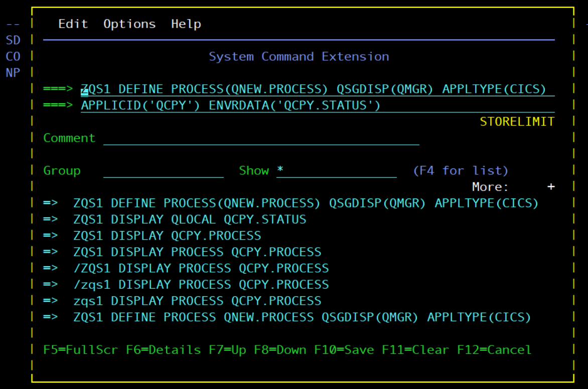The width and height of the screenshot is (588, 389).
Task: Open the Edit menu
Action: (73, 24)
